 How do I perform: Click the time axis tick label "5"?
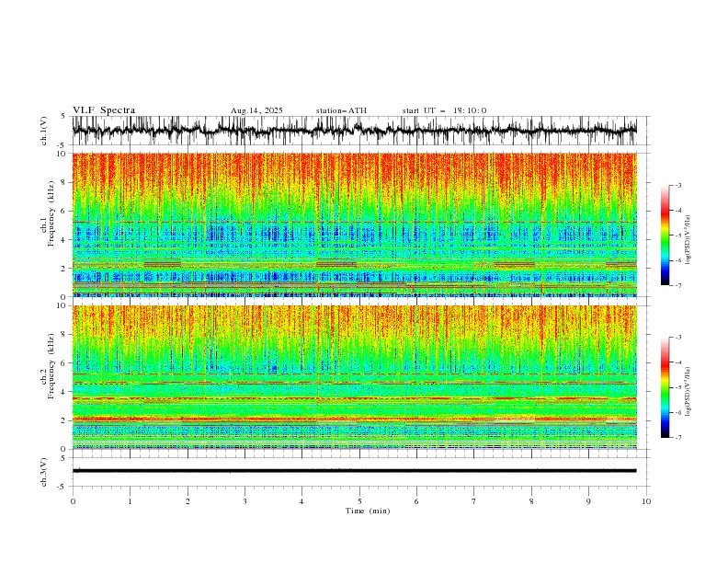(x=359, y=501)
